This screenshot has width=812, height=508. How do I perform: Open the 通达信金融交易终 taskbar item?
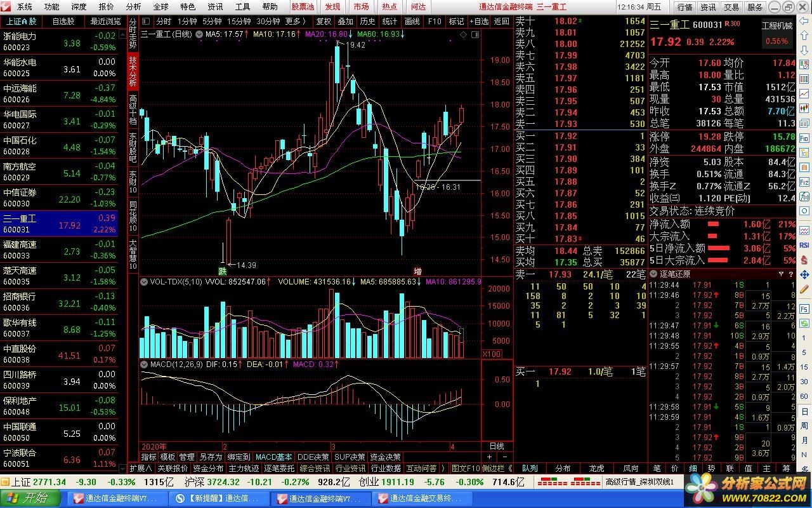[x=422, y=498]
